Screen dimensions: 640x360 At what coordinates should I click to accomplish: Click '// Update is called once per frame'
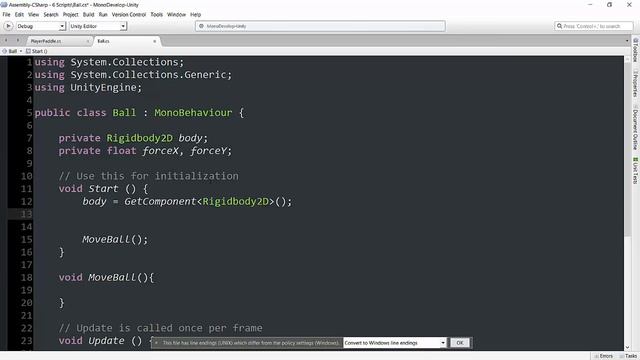[160, 328]
